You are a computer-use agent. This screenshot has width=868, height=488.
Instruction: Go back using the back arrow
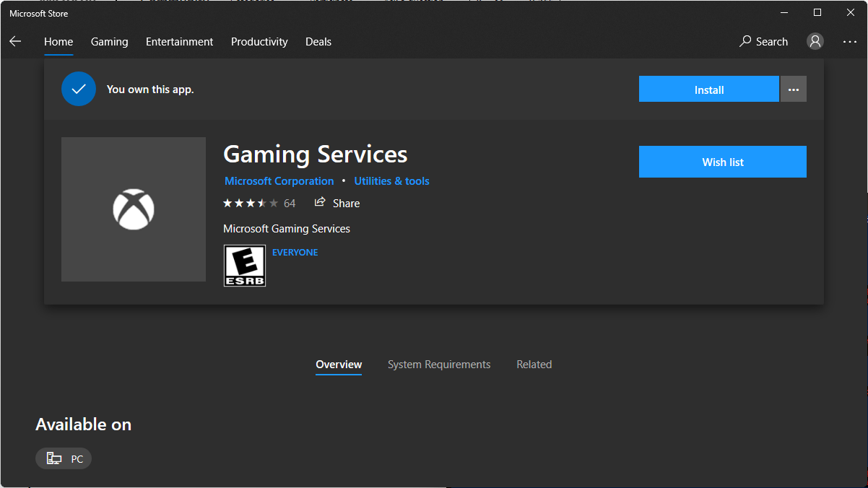(x=15, y=42)
